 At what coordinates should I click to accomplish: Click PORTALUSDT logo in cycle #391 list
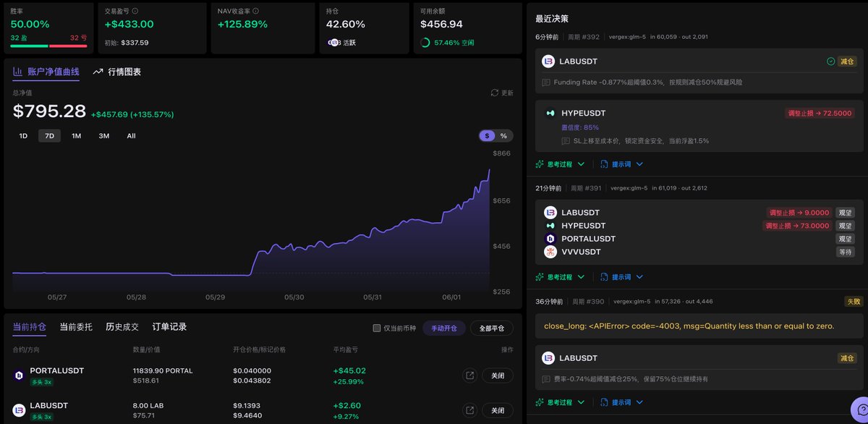pyautogui.click(x=550, y=239)
